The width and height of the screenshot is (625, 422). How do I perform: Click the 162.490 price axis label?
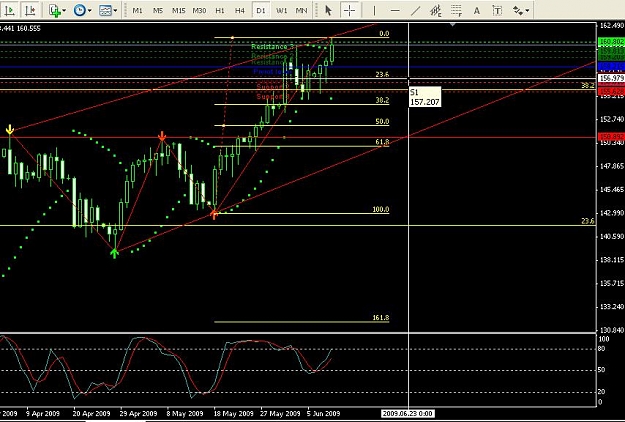(x=612, y=26)
